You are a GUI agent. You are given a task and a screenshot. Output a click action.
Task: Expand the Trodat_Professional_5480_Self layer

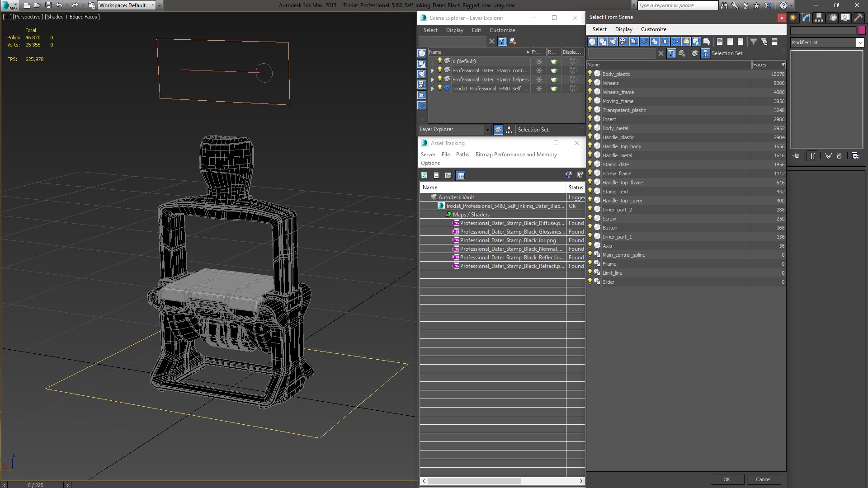coord(433,89)
